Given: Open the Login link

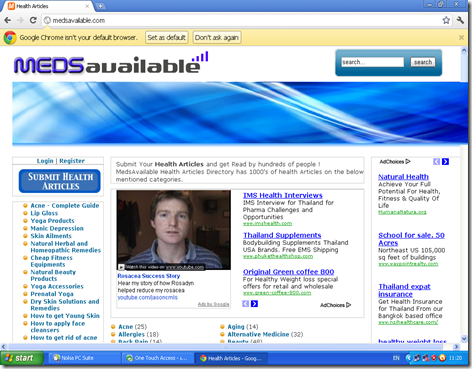Looking at the screenshot, I should tap(45, 161).
